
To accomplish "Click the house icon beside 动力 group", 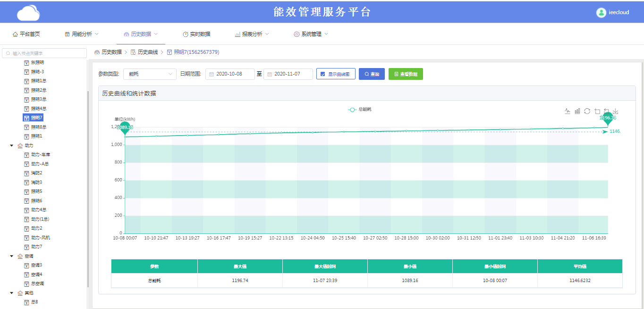I will 20,146.
